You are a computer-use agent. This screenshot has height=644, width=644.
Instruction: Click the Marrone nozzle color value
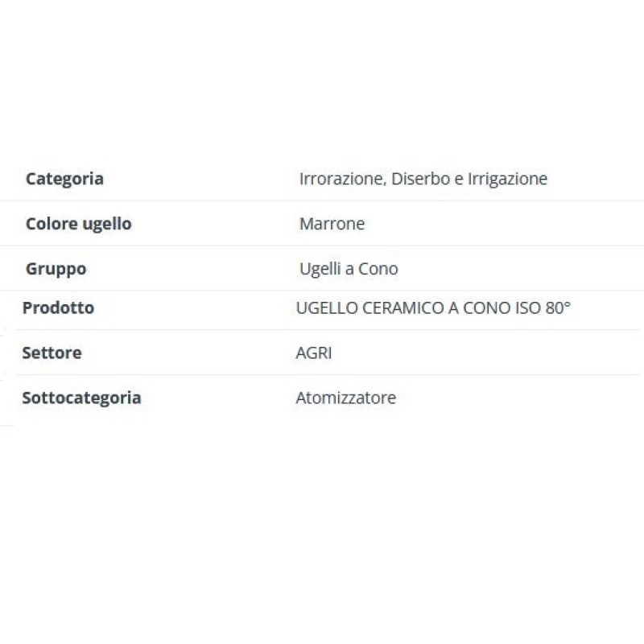coord(332,224)
